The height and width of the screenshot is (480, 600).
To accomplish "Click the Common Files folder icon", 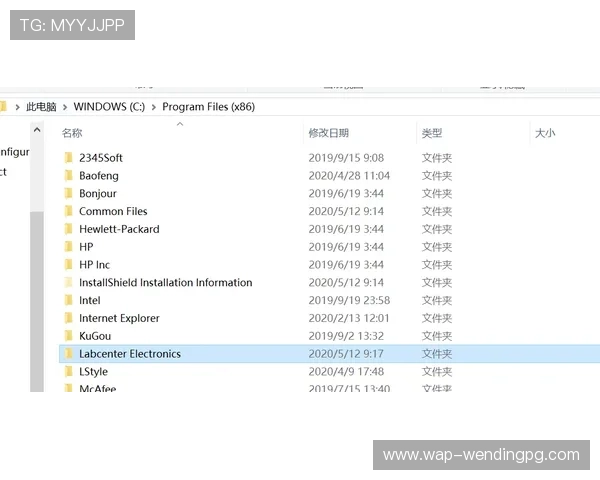I will [68, 211].
